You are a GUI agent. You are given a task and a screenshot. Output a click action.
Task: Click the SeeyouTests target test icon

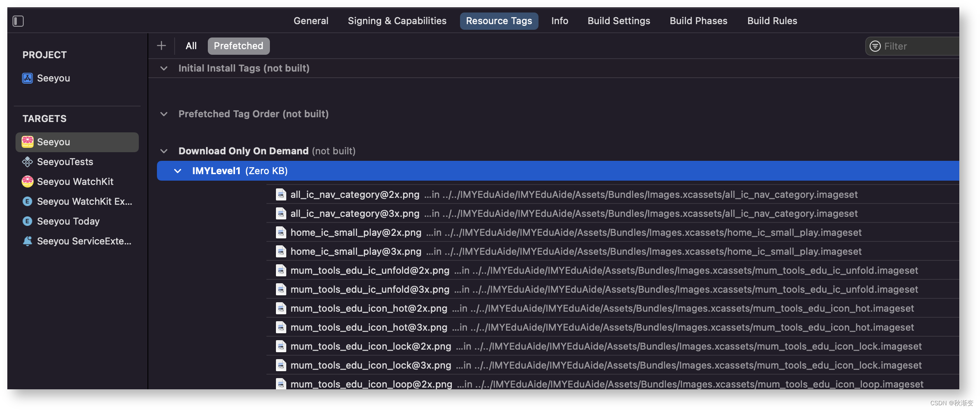pos(27,162)
